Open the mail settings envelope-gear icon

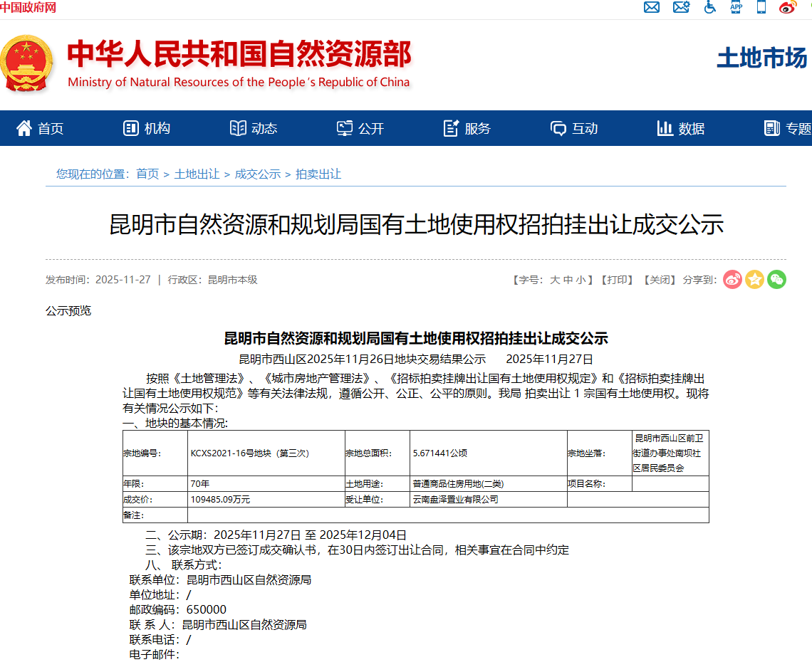(681, 7)
